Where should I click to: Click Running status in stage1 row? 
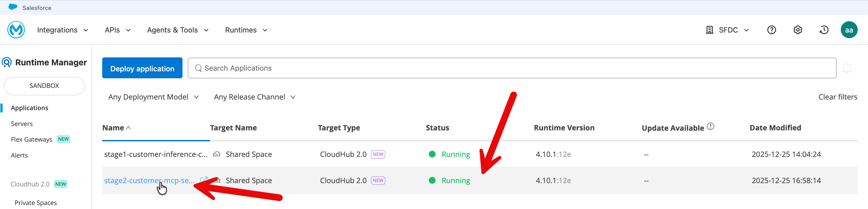point(456,154)
